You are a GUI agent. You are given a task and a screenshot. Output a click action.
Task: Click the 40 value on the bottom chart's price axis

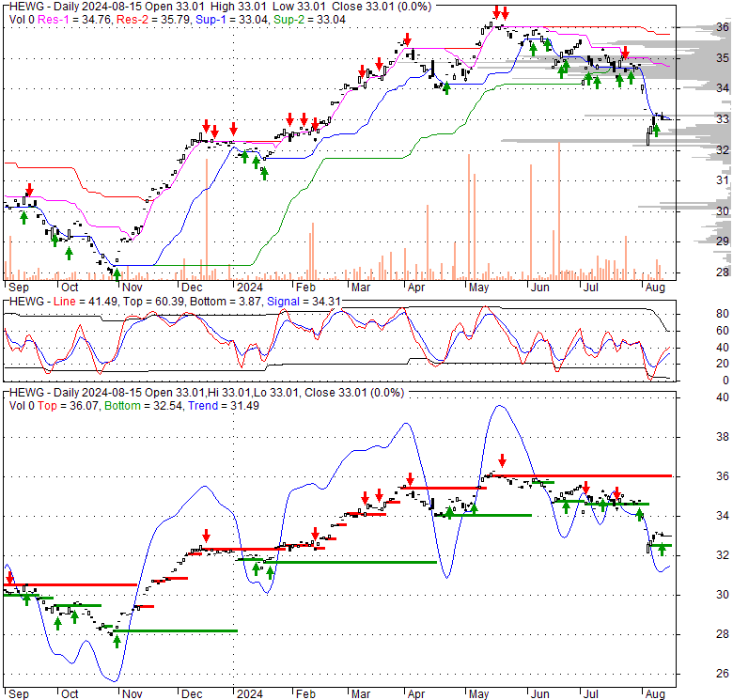[697, 397]
